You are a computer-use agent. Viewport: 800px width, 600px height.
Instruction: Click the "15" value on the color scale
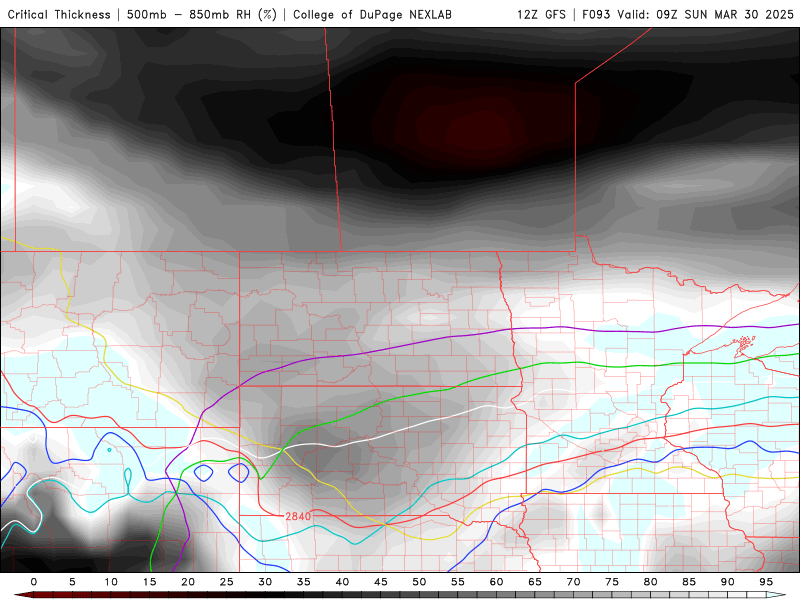pyautogui.click(x=149, y=582)
